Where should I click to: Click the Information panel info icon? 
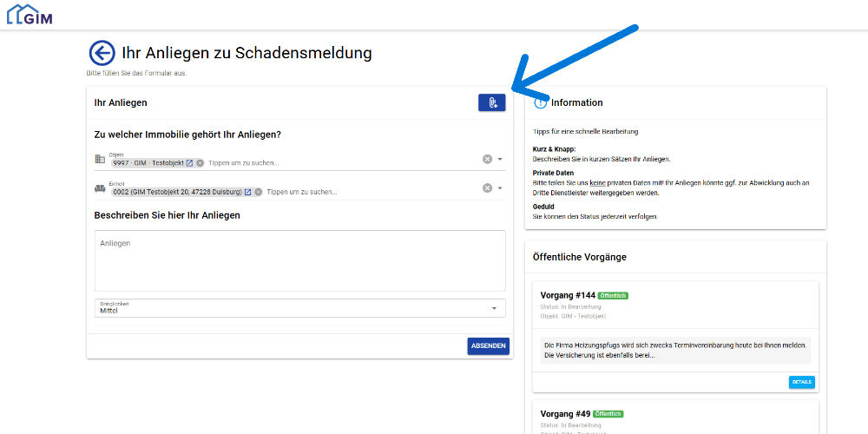[x=541, y=102]
